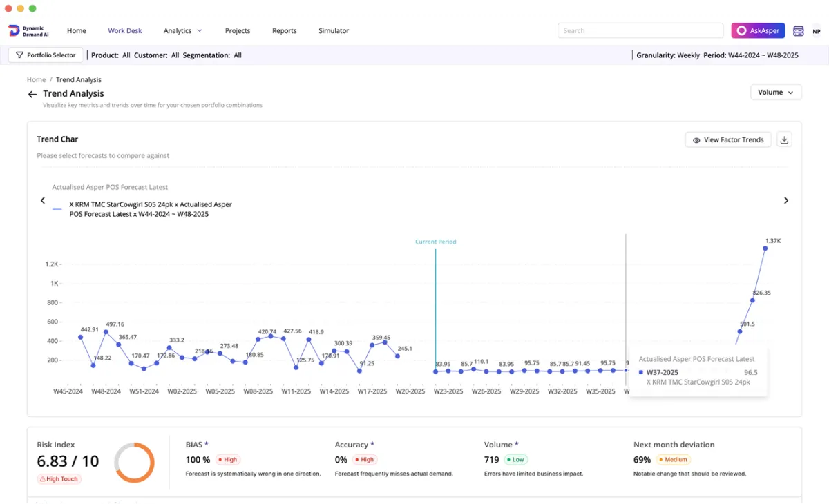Go to the Home menu item
Image resolution: width=829 pixels, height=504 pixels.
click(77, 30)
